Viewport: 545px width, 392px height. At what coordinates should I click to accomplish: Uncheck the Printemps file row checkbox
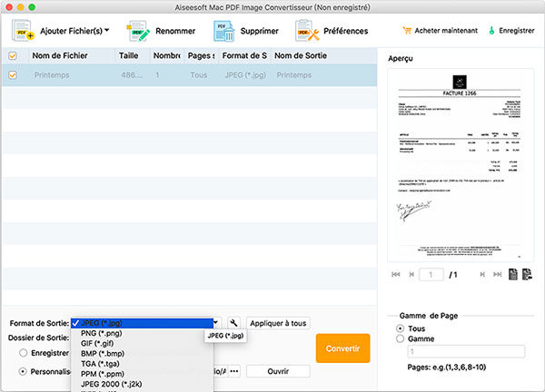[x=12, y=75]
